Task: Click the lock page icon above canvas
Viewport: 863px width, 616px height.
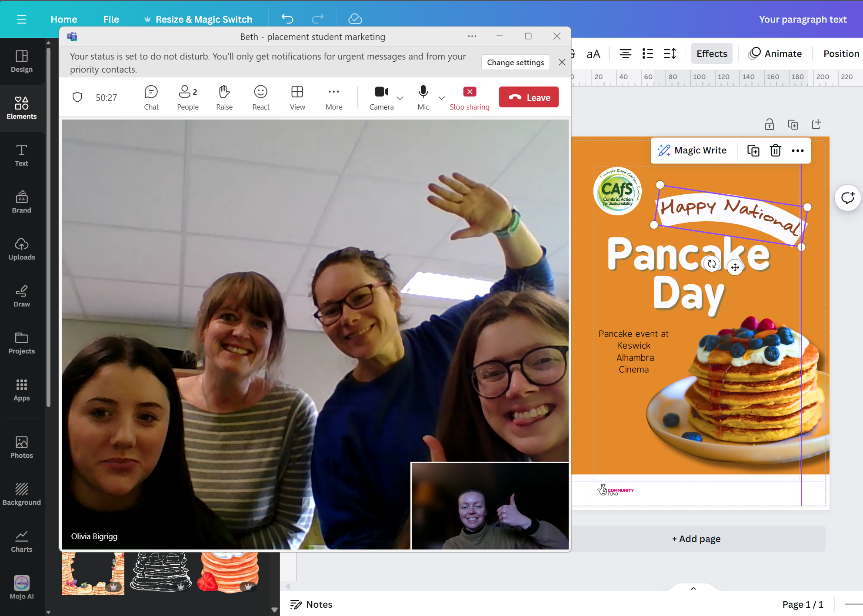Action: (x=769, y=124)
